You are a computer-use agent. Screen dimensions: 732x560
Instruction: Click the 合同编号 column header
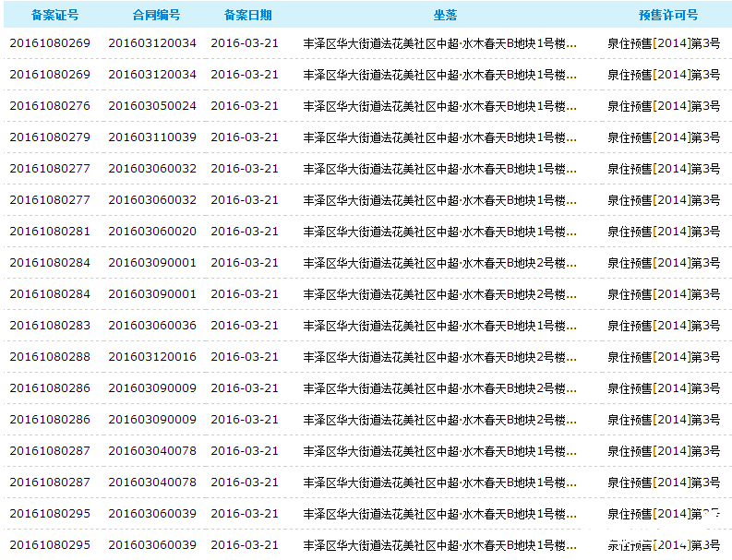click(x=156, y=15)
